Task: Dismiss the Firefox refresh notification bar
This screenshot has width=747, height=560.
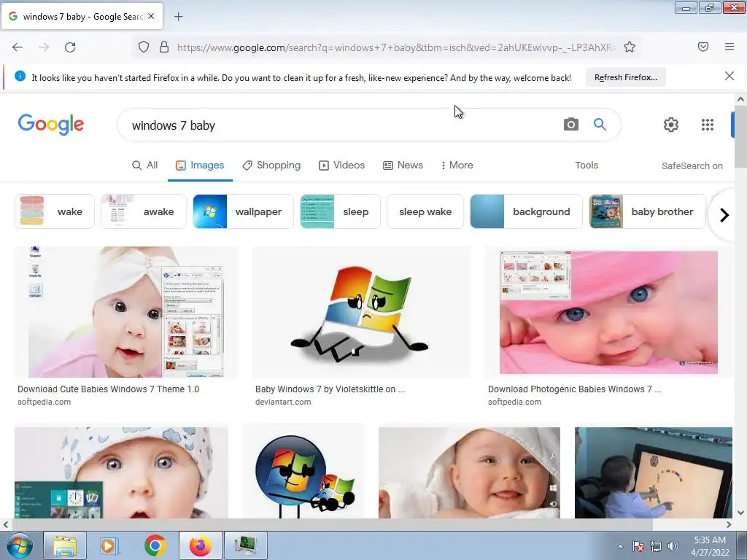Action: pos(729,76)
